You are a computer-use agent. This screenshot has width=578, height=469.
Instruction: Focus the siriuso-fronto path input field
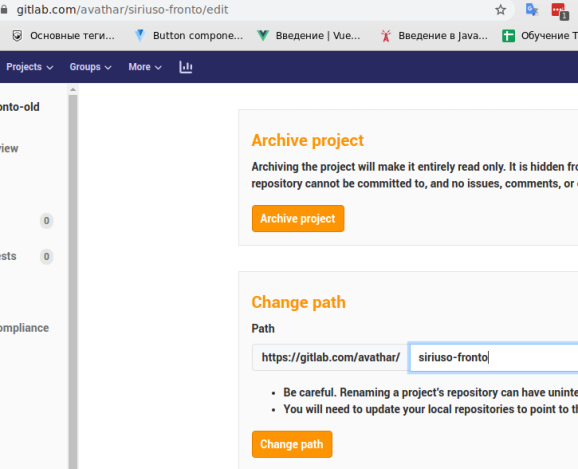tap(494, 357)
